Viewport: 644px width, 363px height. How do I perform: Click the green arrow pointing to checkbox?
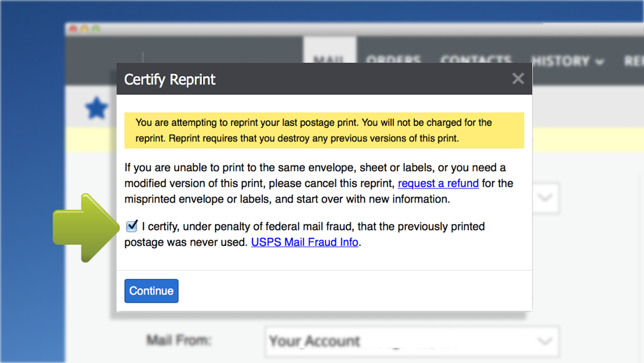pyautogui.click(x=86, y=228)
